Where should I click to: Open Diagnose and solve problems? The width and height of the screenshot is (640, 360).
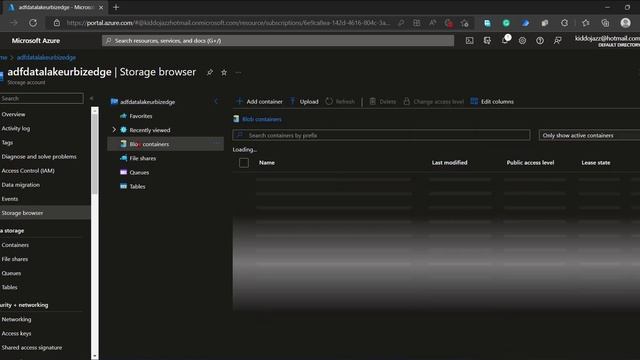(x=39, y=156)
